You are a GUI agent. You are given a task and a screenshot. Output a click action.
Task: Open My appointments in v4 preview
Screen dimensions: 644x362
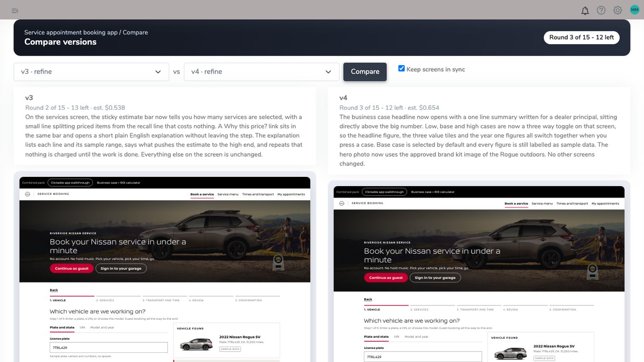coord(605,204)
